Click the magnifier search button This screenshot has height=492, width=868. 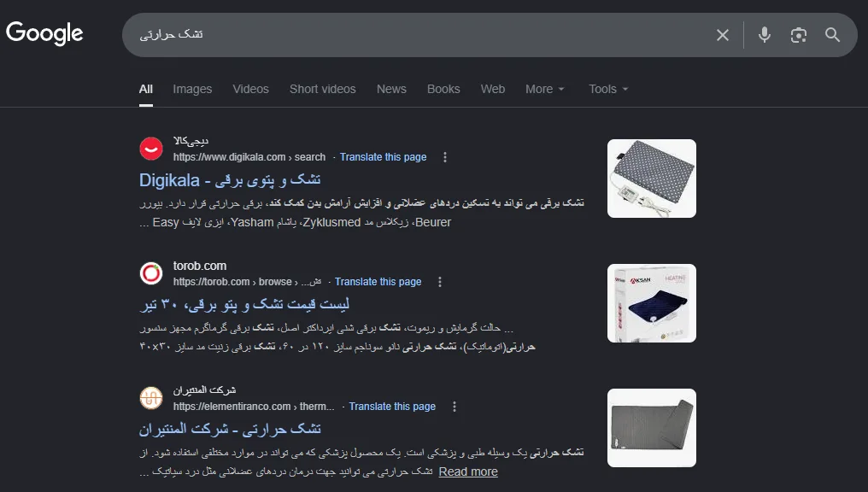tap(832, 35)
